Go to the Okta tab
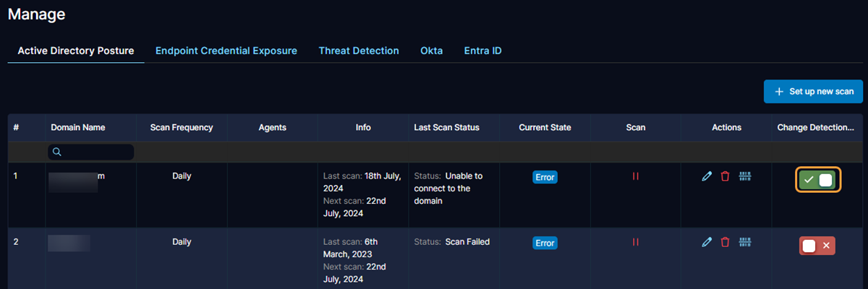Image resolution: width=868 pixels, height=289 pixels. click(431, 51)
